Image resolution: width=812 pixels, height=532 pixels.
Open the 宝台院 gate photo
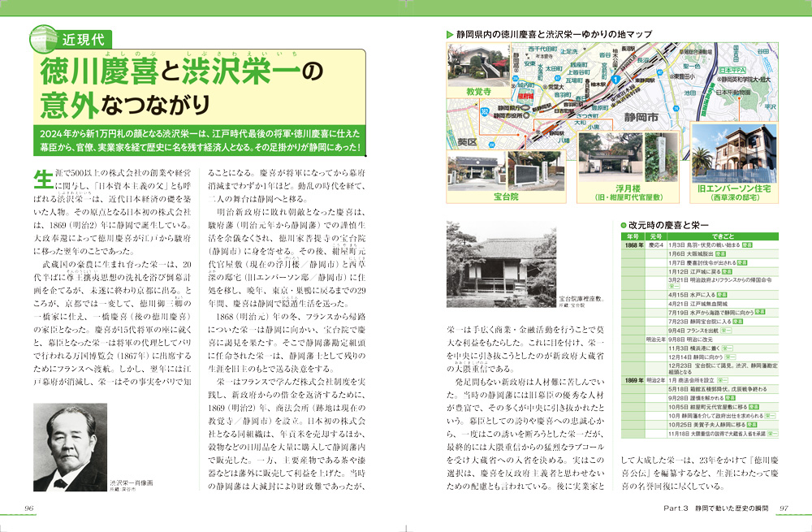(x=475, y=171)
